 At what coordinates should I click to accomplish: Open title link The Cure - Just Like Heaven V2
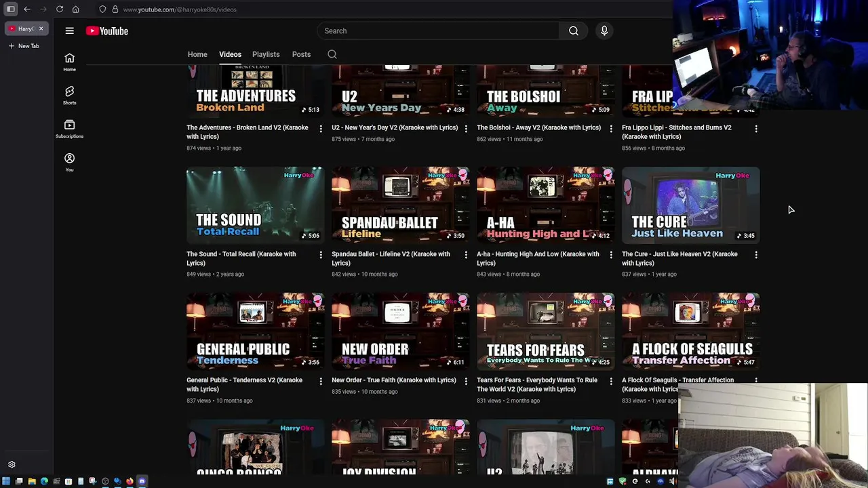679,258
